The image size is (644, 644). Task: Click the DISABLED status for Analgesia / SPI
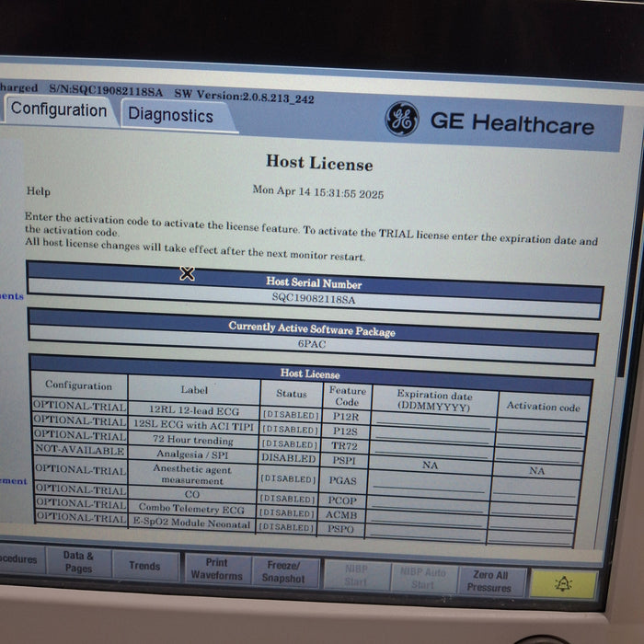click(289, 458)
